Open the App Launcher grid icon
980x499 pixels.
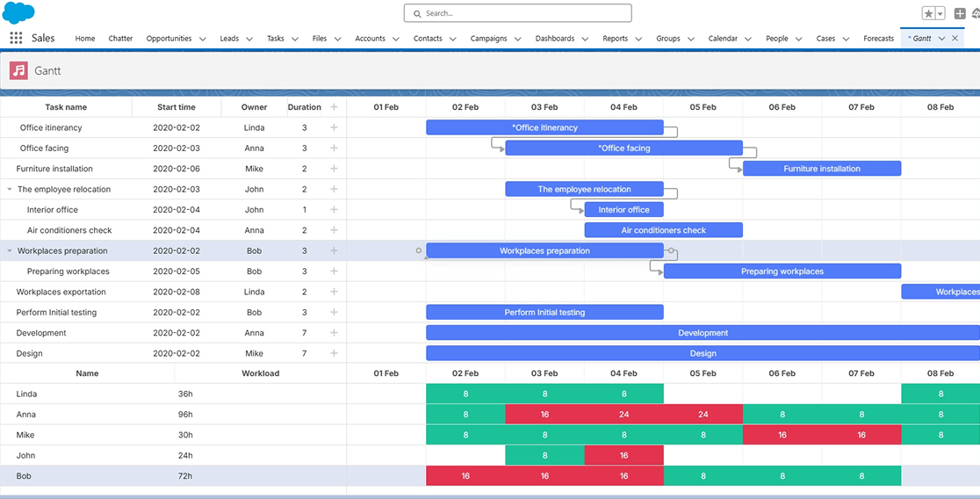pyautogui.click(x=16, y=38)
